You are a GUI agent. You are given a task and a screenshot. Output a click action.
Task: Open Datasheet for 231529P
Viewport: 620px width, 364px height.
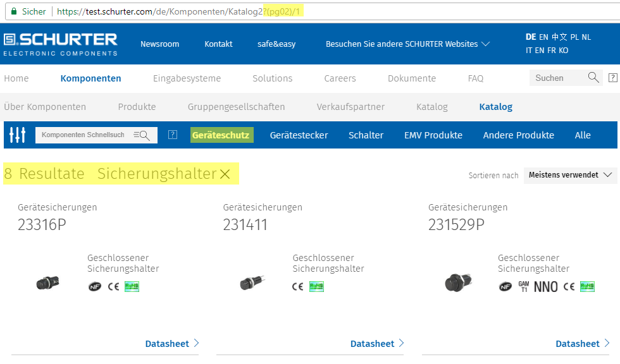(x=583, y=344)
